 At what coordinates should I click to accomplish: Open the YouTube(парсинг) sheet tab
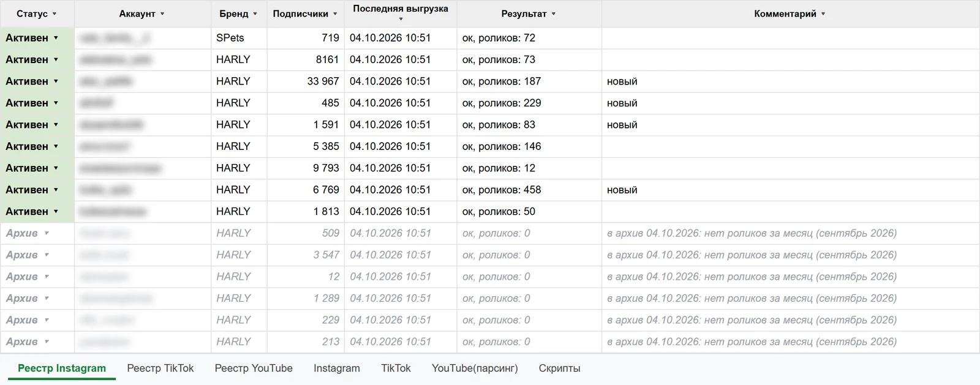pos(475,368)
